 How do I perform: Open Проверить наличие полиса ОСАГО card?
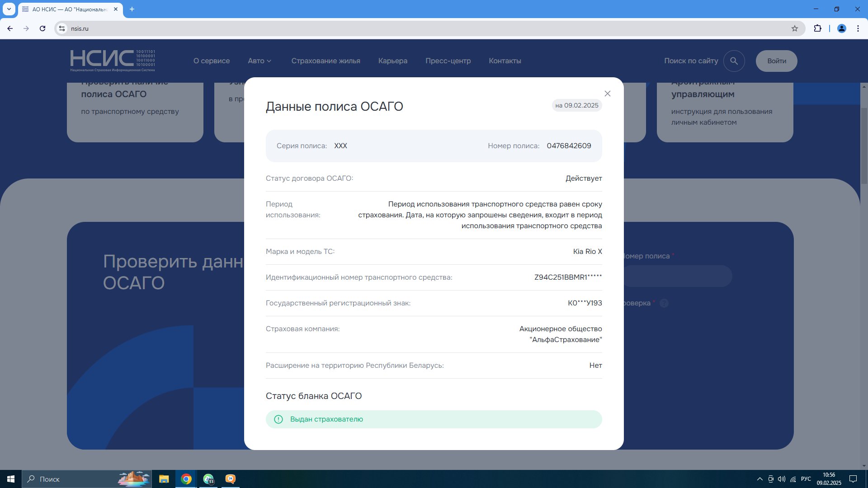pos(135,112)
